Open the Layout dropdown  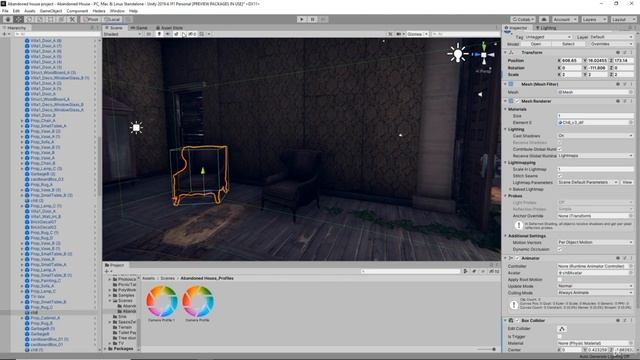(623, 19)
